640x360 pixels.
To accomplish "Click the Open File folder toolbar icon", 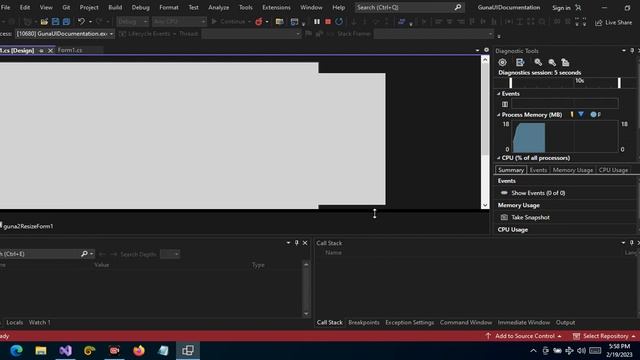I will coord(44,22).
